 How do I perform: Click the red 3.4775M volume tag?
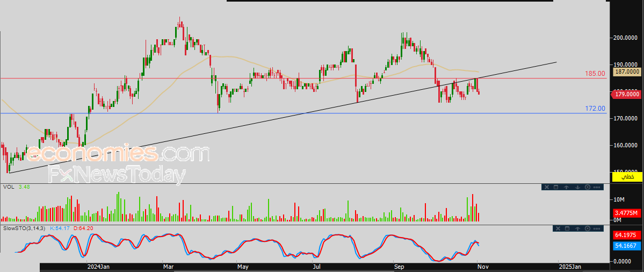click(x=627, y=213)
